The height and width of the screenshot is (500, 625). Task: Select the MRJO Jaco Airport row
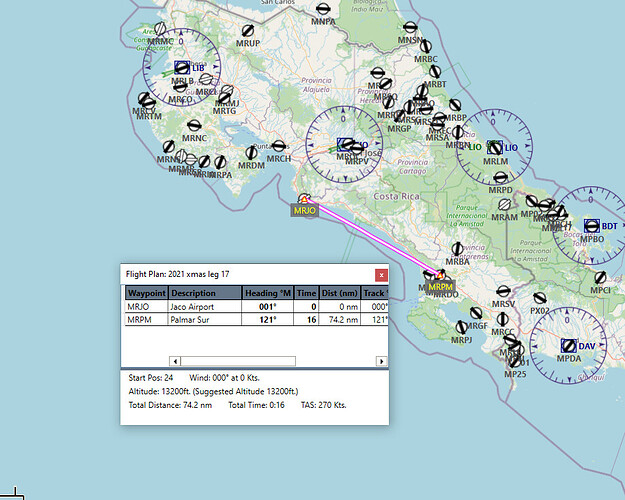tap(256, 307)
